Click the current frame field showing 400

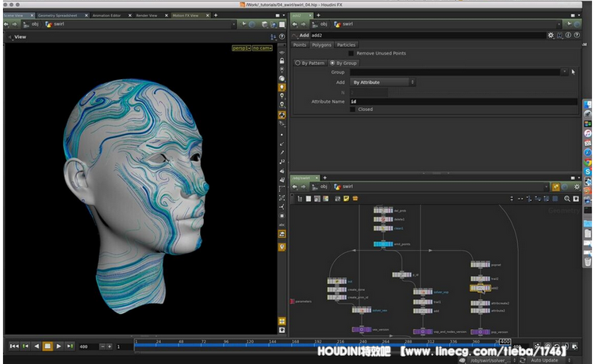[87, 347]
